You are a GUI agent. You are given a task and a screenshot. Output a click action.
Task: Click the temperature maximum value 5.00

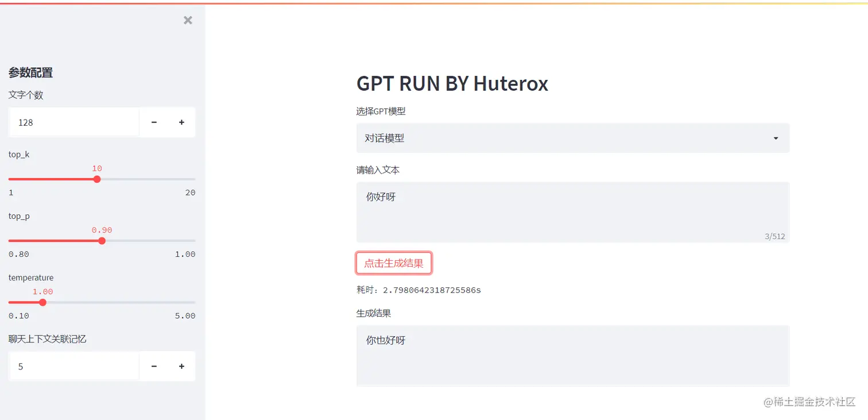click(185, 315)
